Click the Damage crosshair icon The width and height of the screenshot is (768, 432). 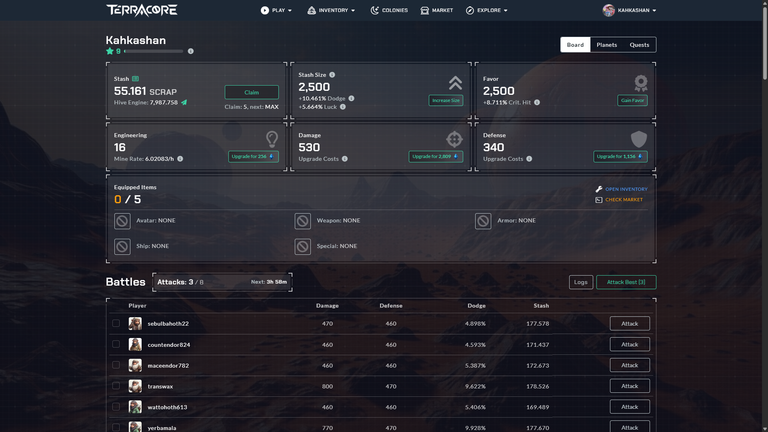(454, 139)
